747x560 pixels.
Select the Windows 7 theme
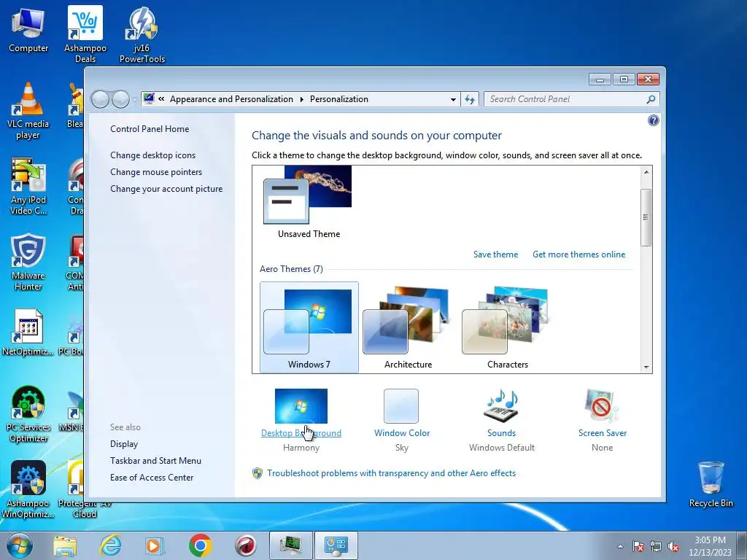pyautogui.click(x=309, y=327)
